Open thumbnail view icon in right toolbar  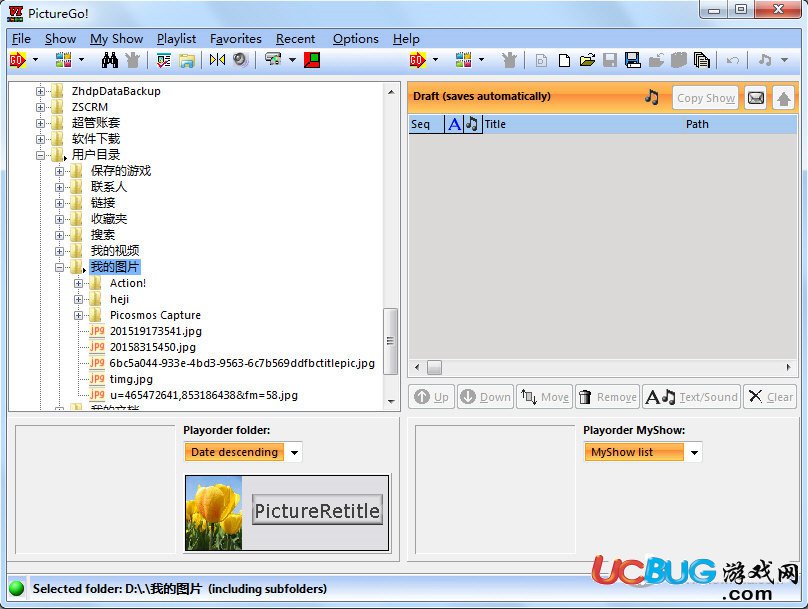point(463,60)
